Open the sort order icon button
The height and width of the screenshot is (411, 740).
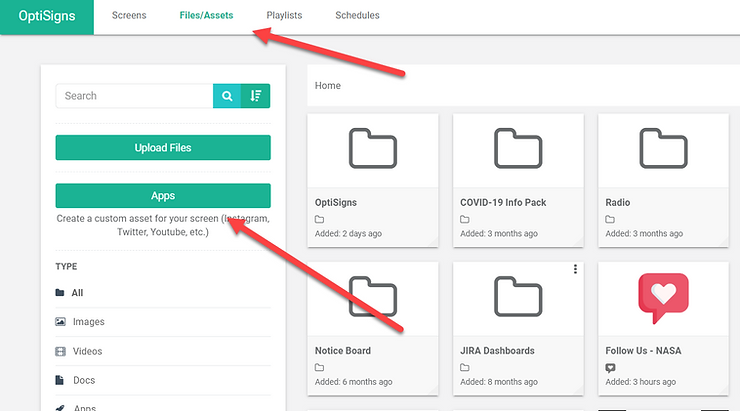(255, 96)
